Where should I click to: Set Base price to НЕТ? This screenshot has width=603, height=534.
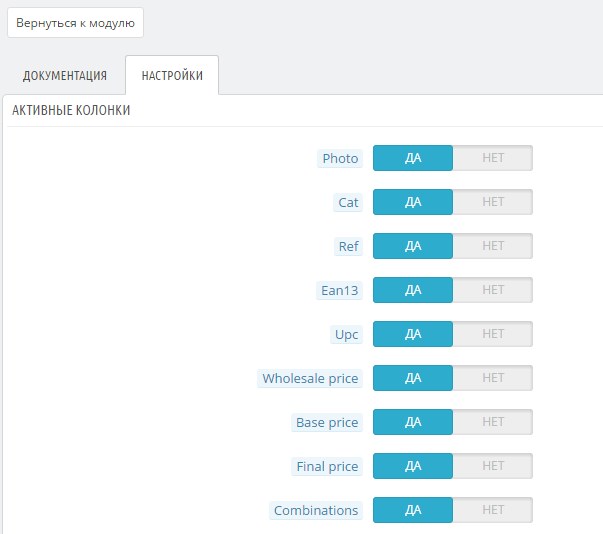pos(492,422)
